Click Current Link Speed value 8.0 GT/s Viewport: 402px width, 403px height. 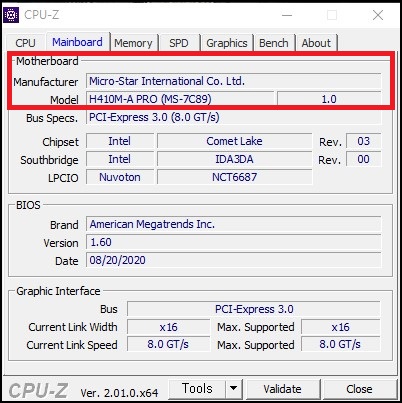coord(168,344)
